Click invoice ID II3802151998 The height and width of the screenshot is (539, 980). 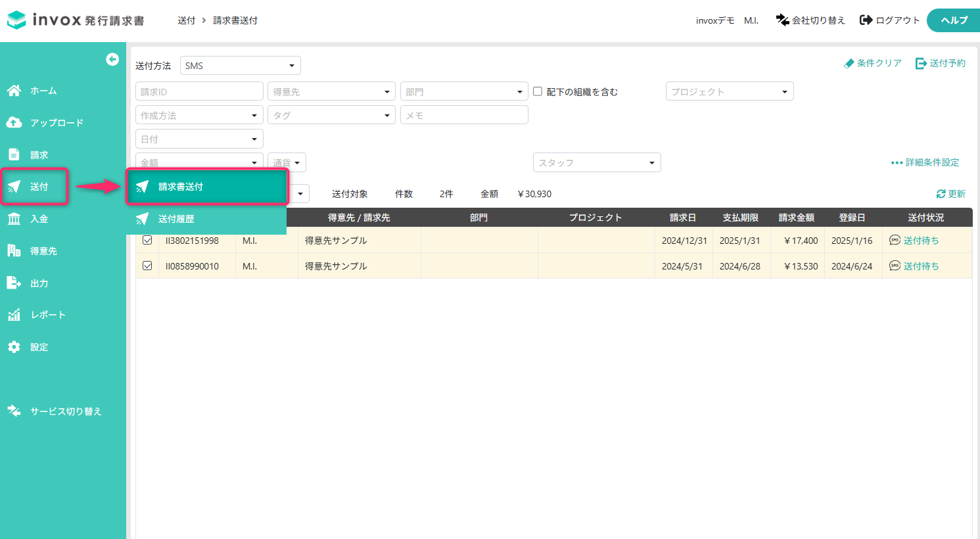(192, 241)
